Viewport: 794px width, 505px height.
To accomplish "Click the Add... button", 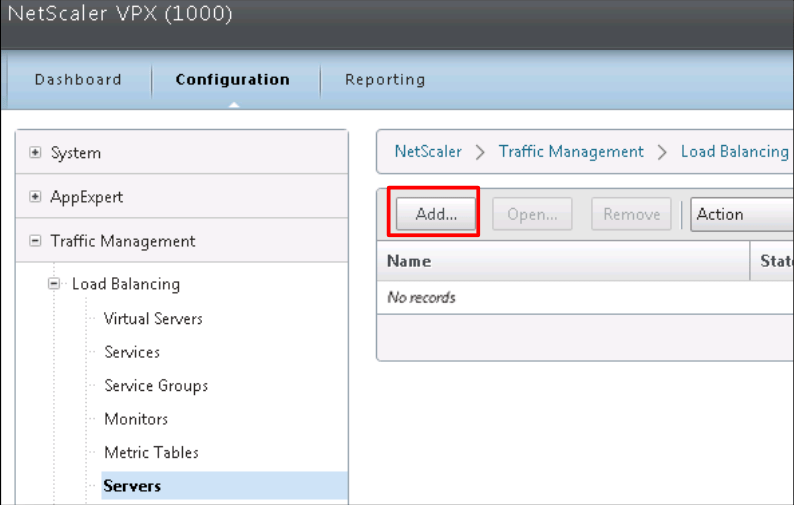I will 436,214.
